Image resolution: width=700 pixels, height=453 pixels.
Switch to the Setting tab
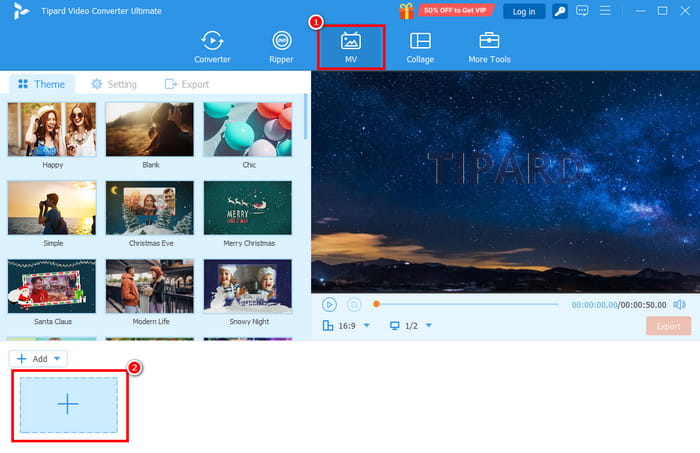(x=114, y=84)
